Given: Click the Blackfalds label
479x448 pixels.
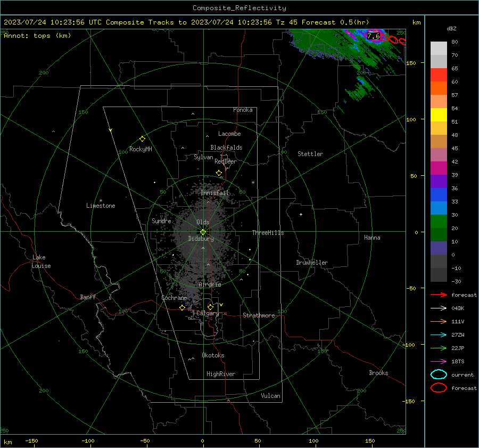Looking at the screenshot, I should click(226, 148).
